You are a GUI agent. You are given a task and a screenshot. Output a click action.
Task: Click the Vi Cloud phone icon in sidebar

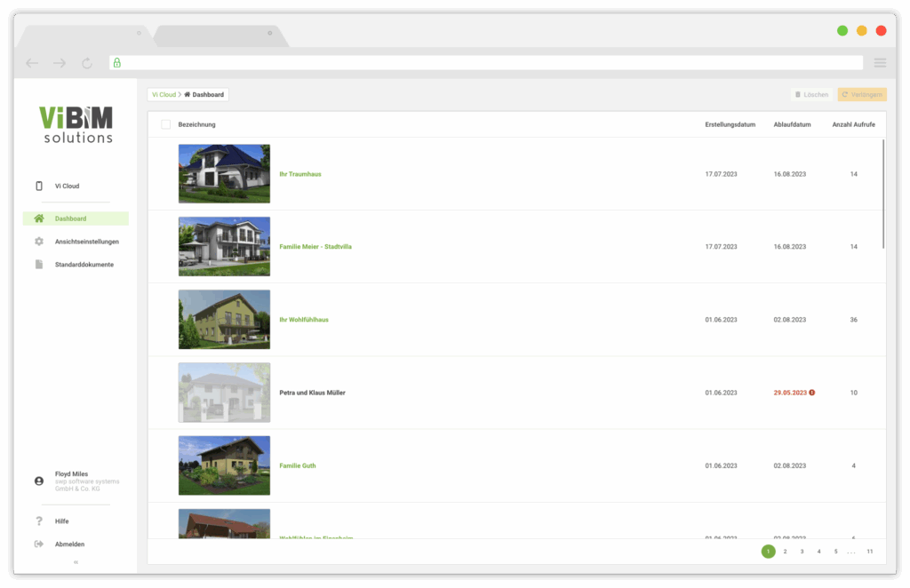tap(39, 186)
